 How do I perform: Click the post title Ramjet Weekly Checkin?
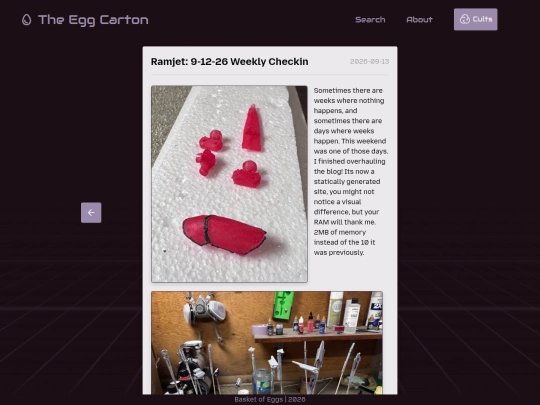230,62
